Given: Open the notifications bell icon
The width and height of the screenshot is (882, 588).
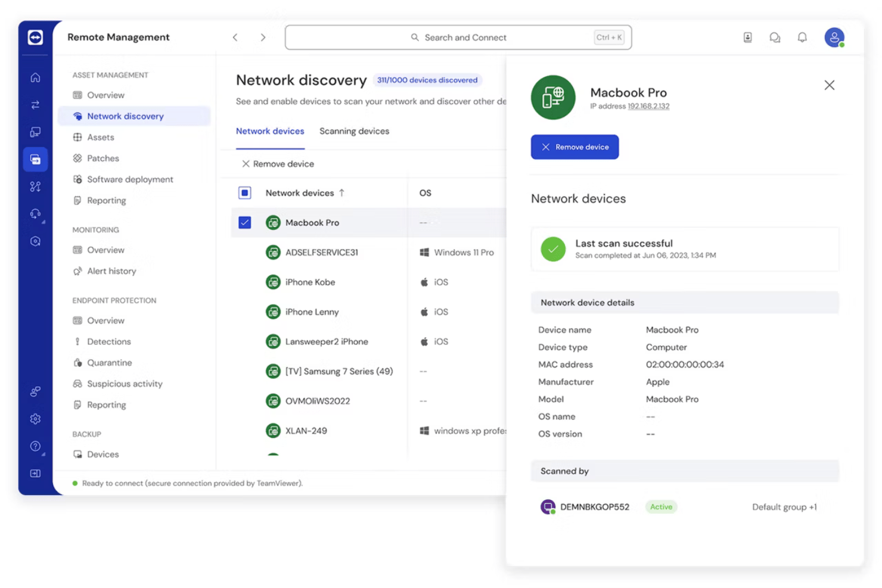Looking at the screenshot, I should click(x=802, y=38).
